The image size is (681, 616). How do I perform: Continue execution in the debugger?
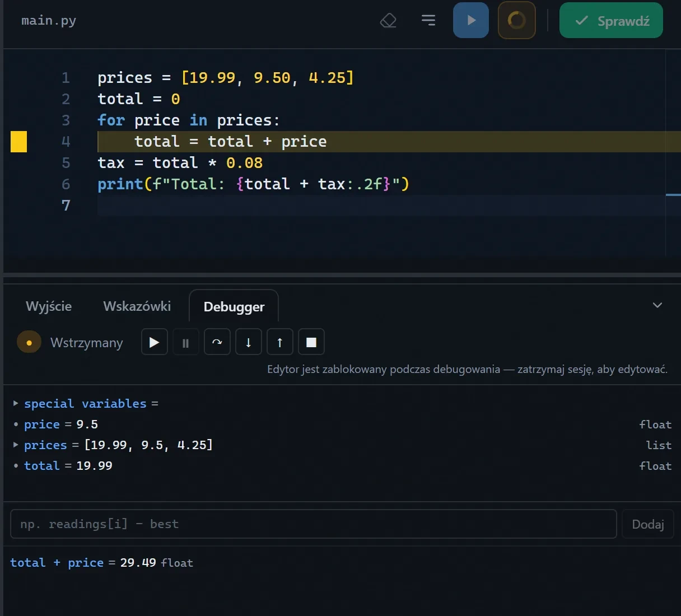point(155,342)
